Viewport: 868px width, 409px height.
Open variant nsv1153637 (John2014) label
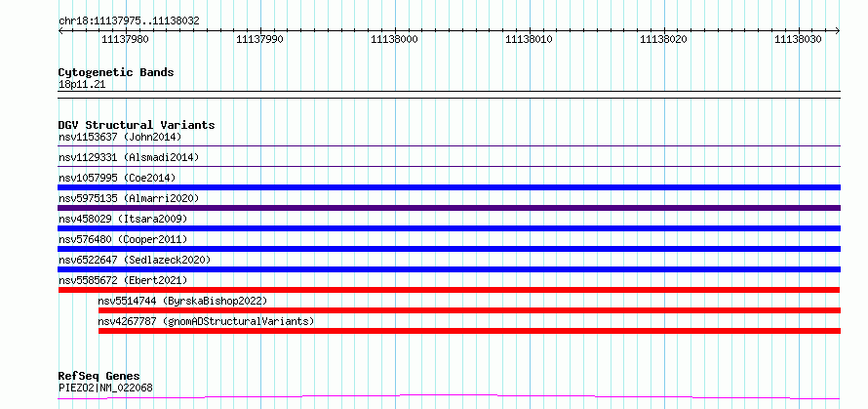(x=120, y=137)
